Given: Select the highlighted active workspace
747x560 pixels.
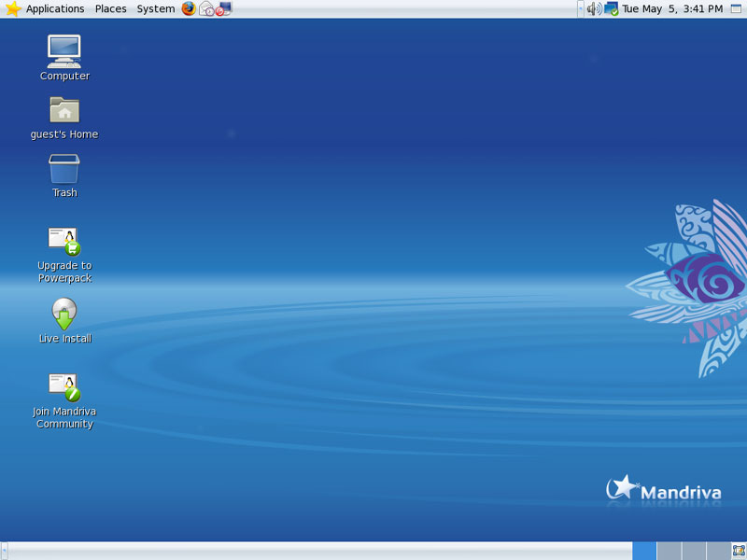Looking at the screenshot, I should [644, 551].
